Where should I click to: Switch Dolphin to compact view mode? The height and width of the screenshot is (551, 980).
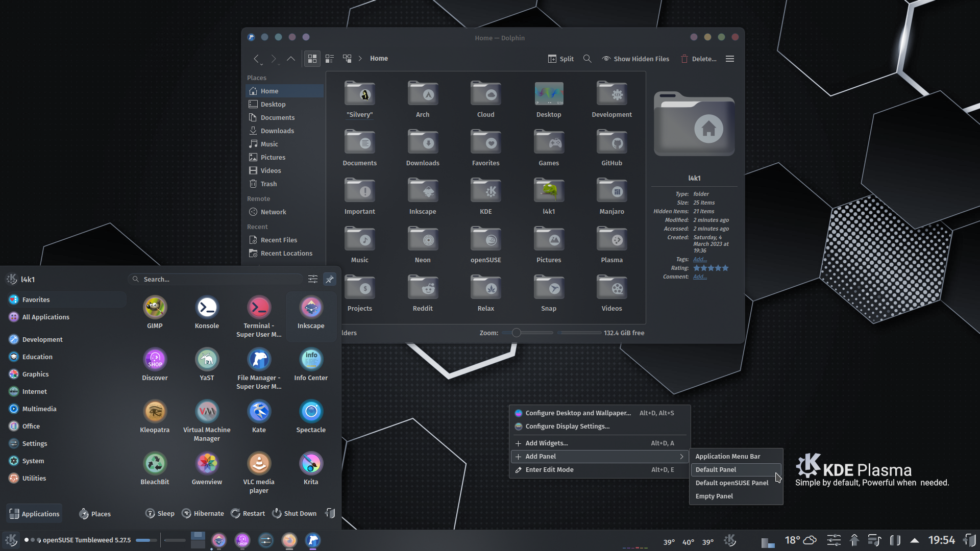click(x=330, y=59)
